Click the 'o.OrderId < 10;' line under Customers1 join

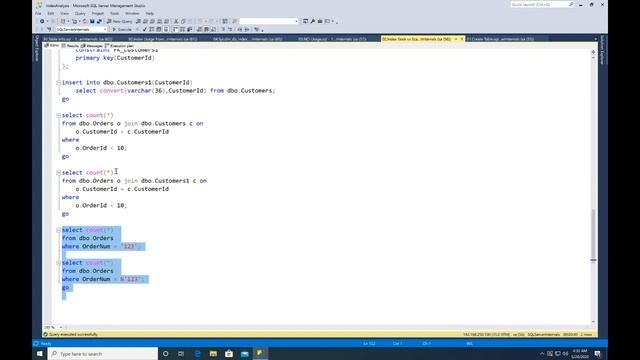101,205
